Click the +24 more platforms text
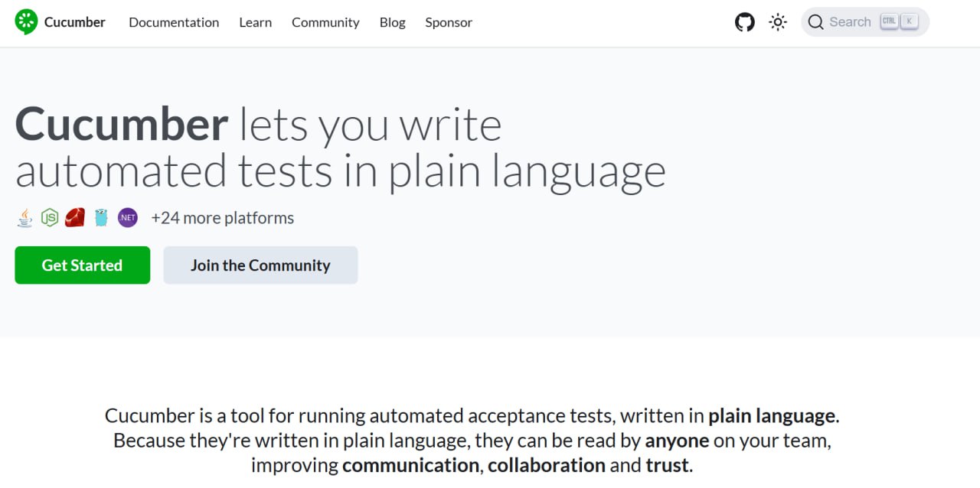The image size is (980, 488). click(223, 218)
